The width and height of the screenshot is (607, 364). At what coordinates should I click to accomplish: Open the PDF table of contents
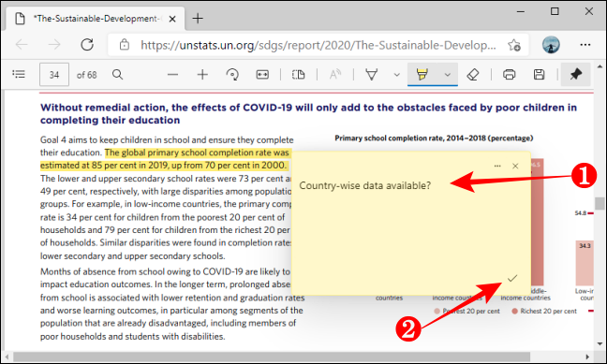tap(19, 74)
